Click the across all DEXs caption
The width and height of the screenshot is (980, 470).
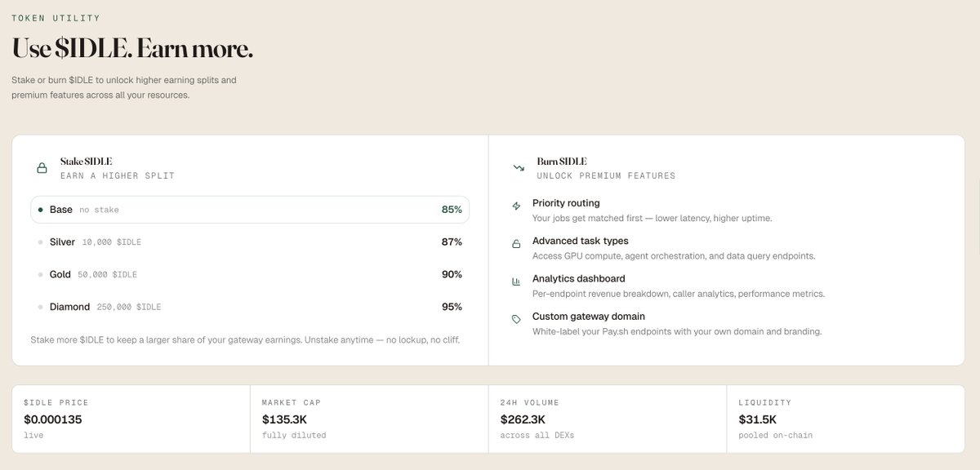pyautogui.click(x=537, y=436)
